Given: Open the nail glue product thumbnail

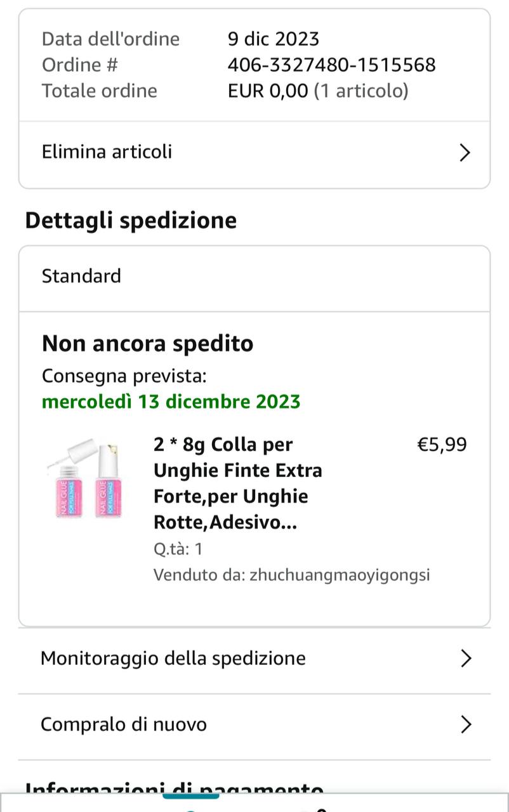Looking at the screenshot, I should tap(86, 479).
